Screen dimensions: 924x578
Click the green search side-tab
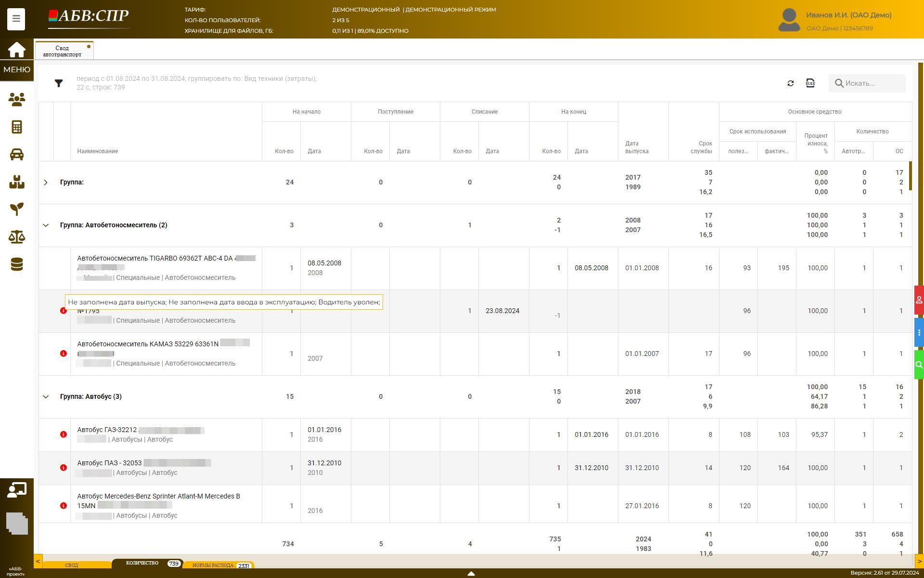(919, 365)
